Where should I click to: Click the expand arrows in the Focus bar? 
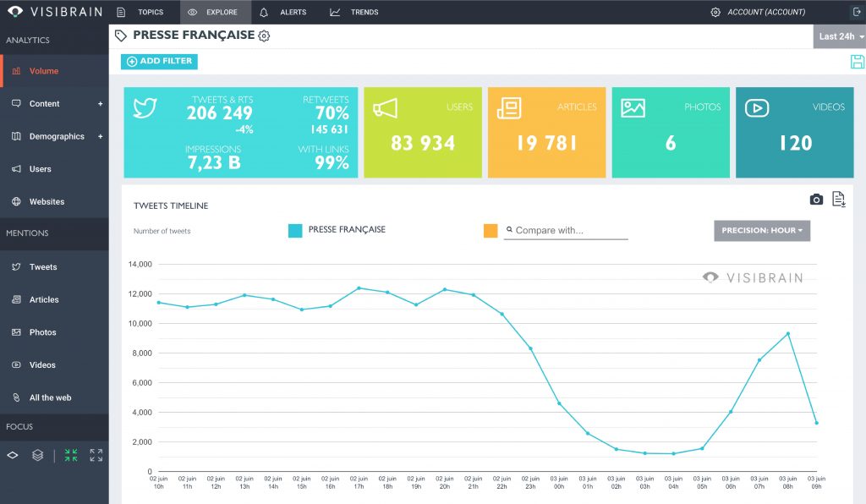click(96, 455)
